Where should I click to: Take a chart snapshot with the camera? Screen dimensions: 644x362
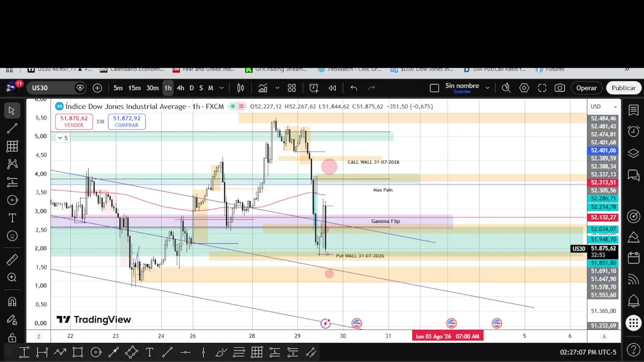(559, 88)
